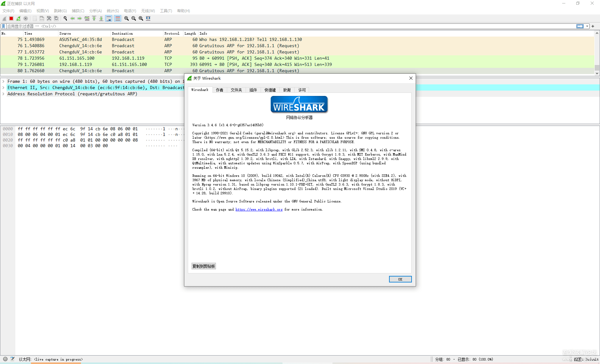
Task: Open find packet with the magnifier icon
Action: click(65, 18)
